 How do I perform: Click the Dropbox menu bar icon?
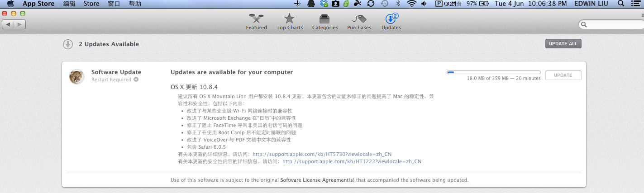[323, 4]
